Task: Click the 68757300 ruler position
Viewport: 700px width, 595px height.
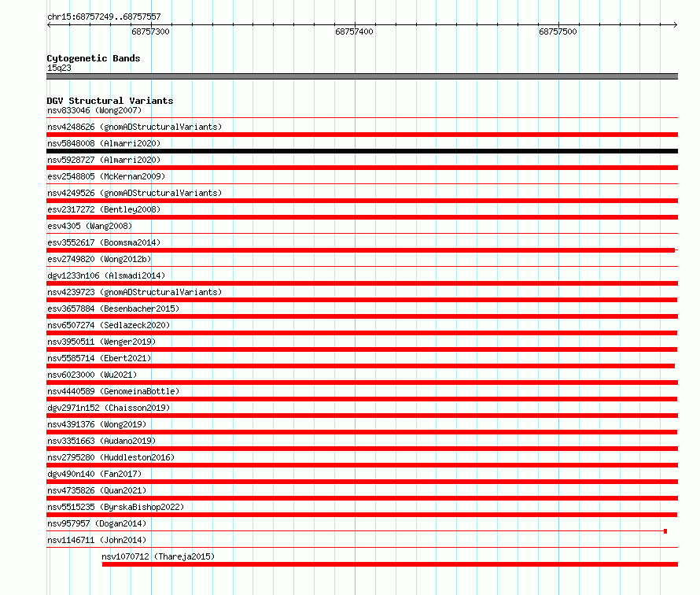Action: click(x=150, y=31)
